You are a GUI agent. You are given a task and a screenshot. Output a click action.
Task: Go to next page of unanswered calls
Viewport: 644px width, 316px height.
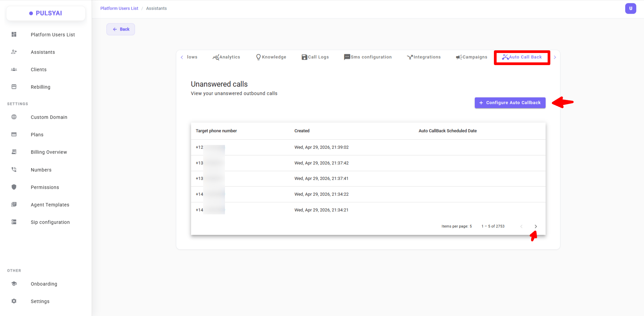(x=536, y=226)
